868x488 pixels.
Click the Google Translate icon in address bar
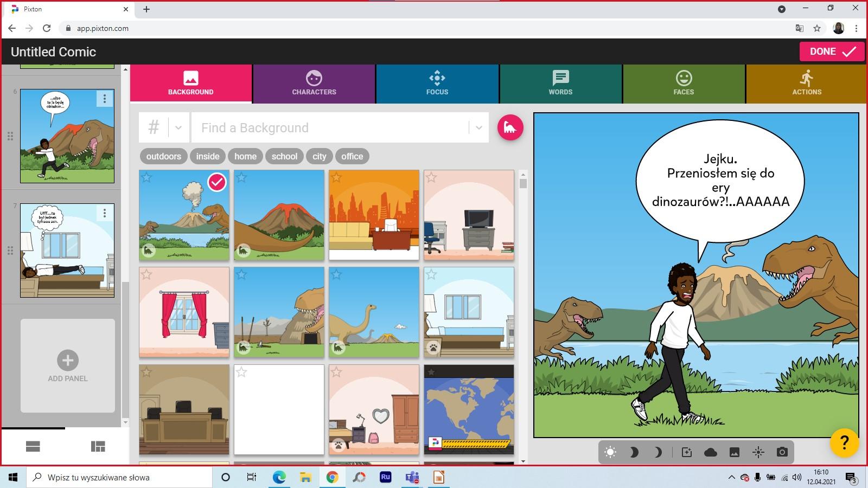pyautogui.click(x=799, y=28)
